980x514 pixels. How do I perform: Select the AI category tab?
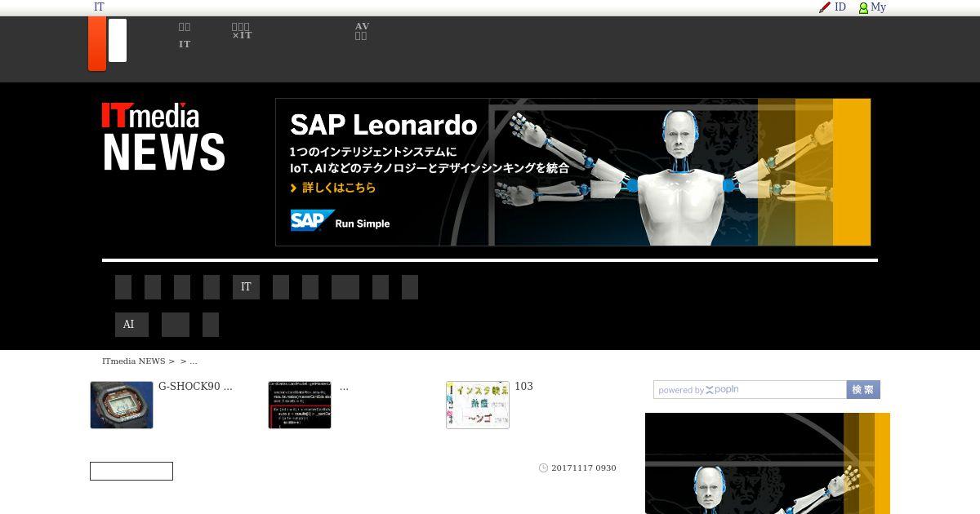pos(131,325)
